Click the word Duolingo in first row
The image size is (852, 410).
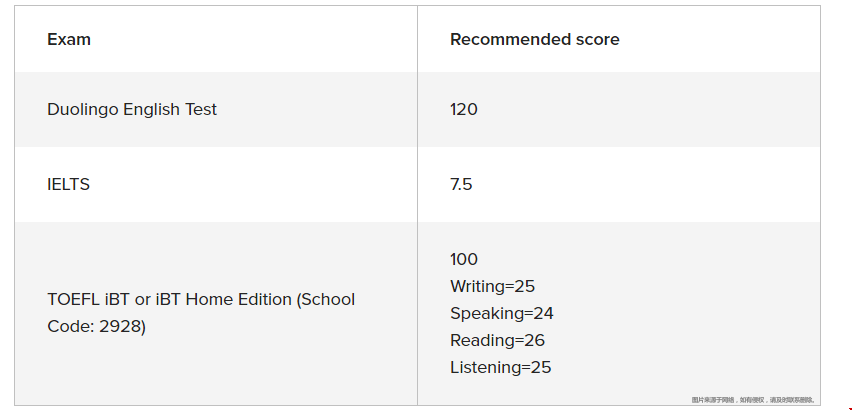(83, 110)
